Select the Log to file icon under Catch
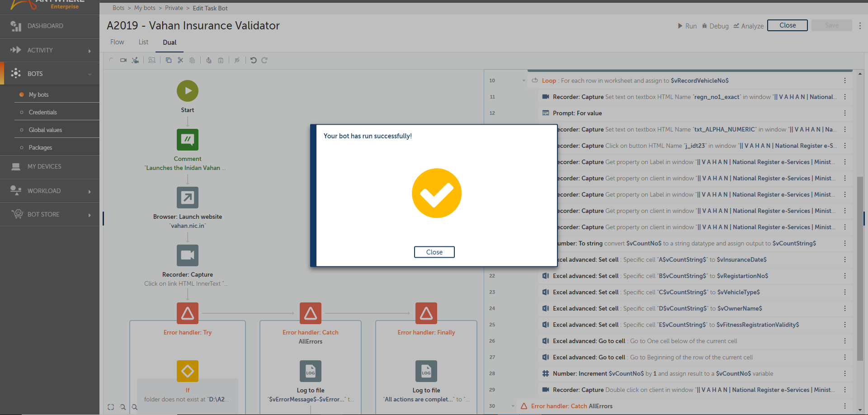868x415 pixels. coord(311,371)
